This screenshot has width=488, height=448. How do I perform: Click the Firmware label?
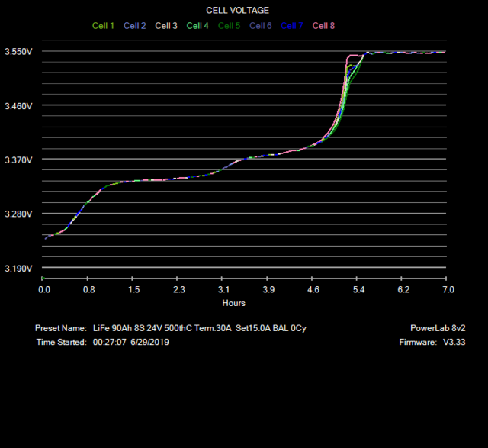(x=418, y=342)
